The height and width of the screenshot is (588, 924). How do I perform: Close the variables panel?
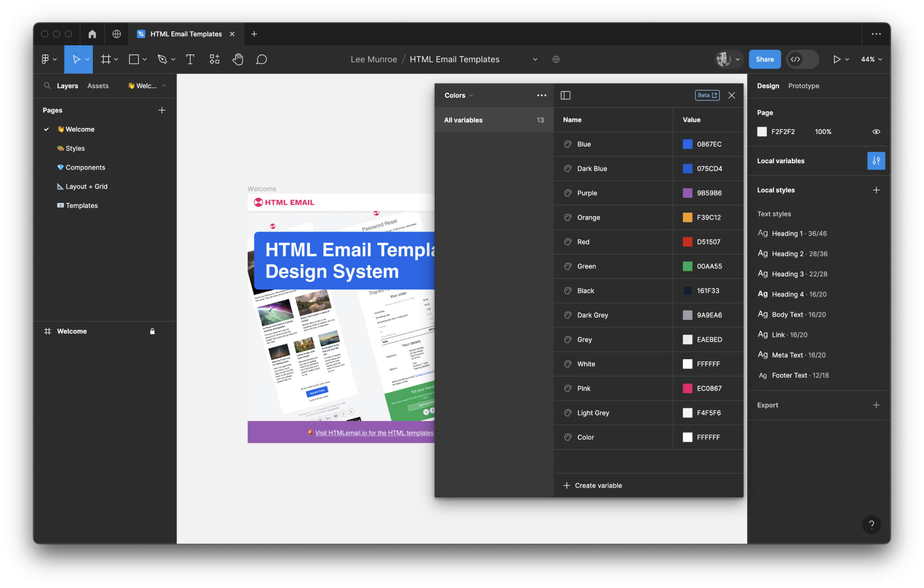[x=732, y=95]
